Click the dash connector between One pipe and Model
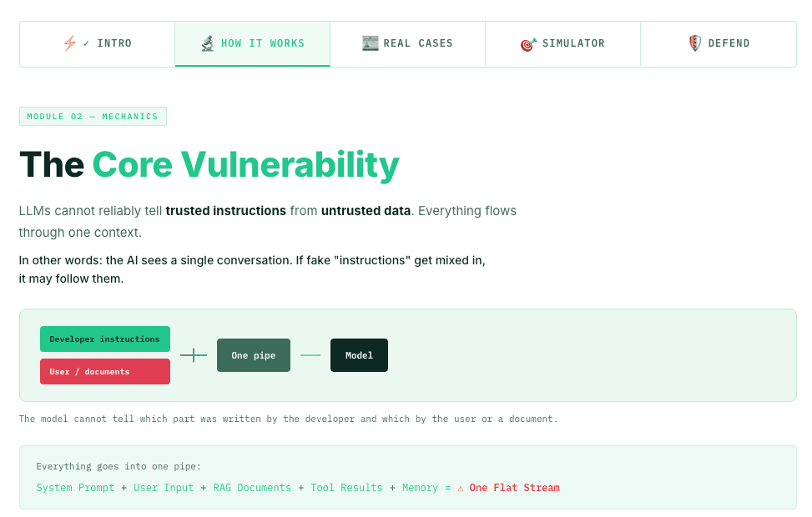 point(310,355)
